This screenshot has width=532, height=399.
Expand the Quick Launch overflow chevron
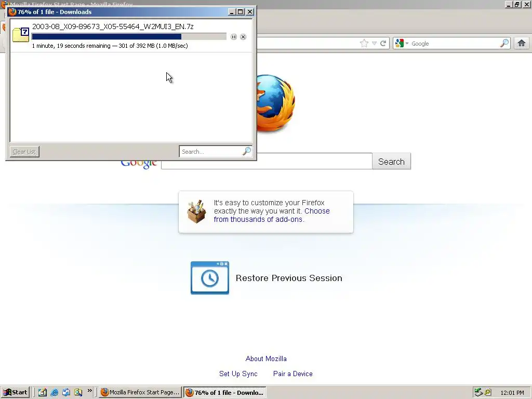[89, 391]
